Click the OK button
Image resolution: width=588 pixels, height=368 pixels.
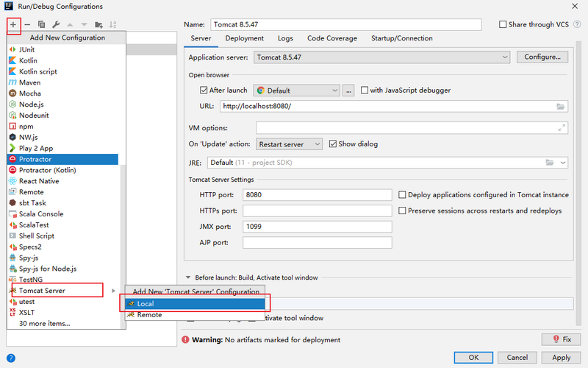pyautogui.click(x=473, y=358)
